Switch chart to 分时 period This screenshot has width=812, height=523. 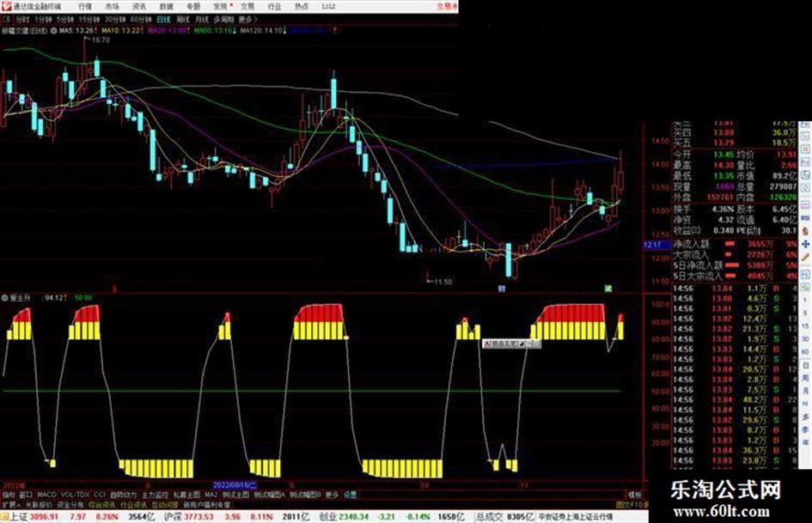tap(22, 19)
